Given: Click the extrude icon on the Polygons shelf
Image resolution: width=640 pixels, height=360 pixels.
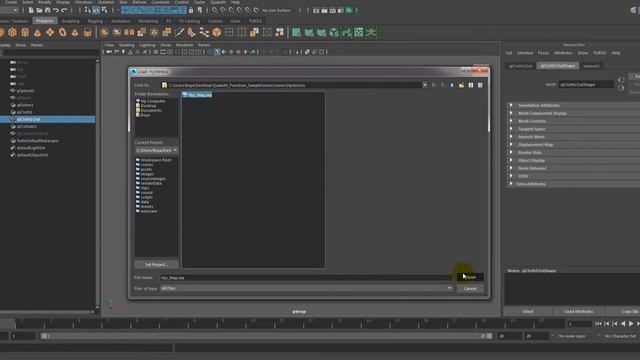Looking at the screenshot, I should [x=167, y=32].
